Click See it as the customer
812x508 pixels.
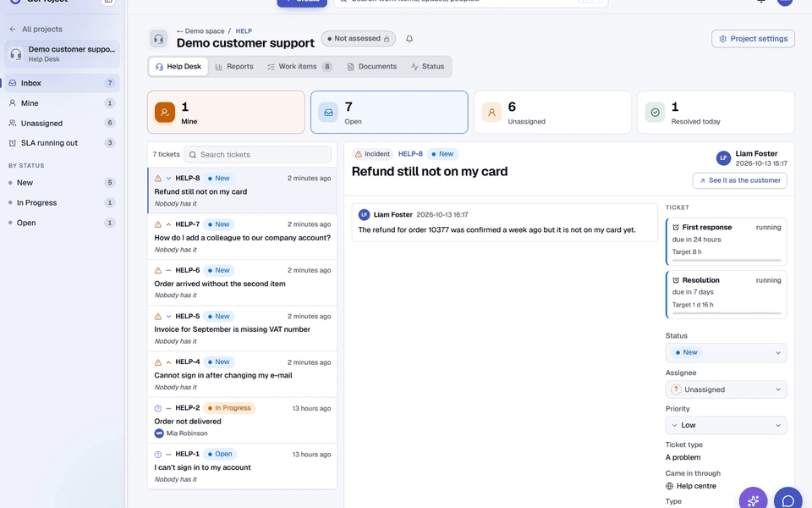(739, 180)
